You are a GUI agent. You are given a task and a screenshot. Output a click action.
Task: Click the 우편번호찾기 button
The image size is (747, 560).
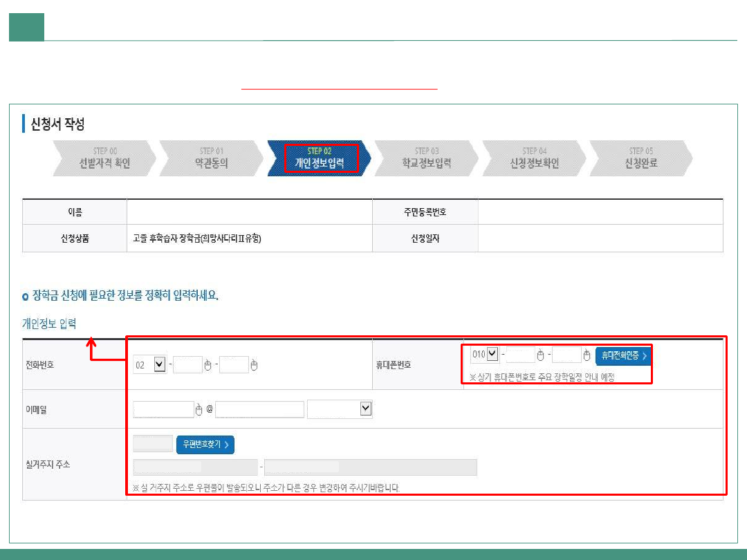[205, 445]
